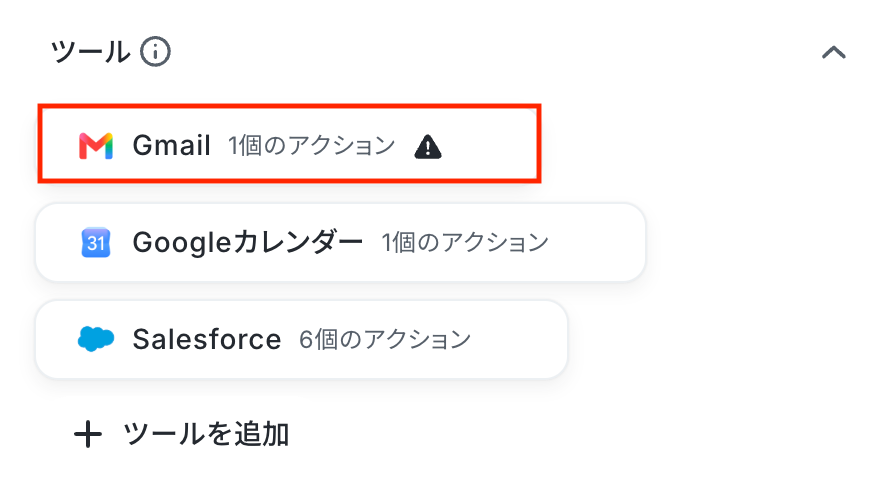Open the Gmail tool card

(x=289, y=143)
